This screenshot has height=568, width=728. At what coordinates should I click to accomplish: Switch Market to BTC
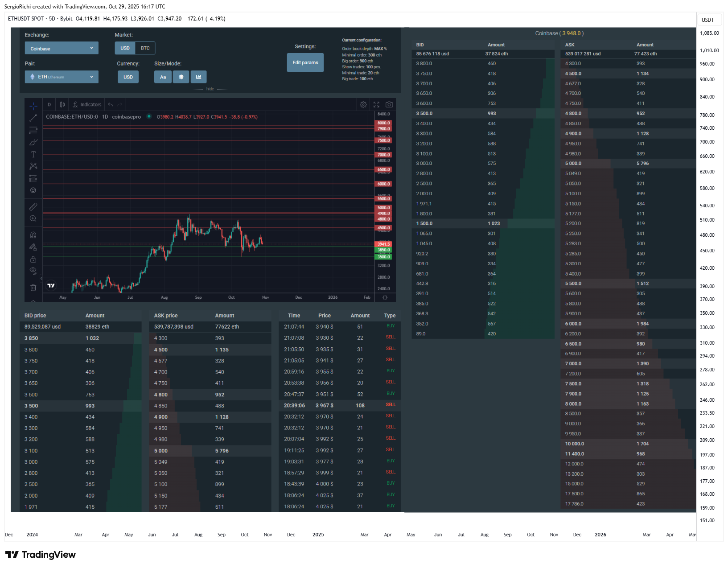(x=145, y=48)
